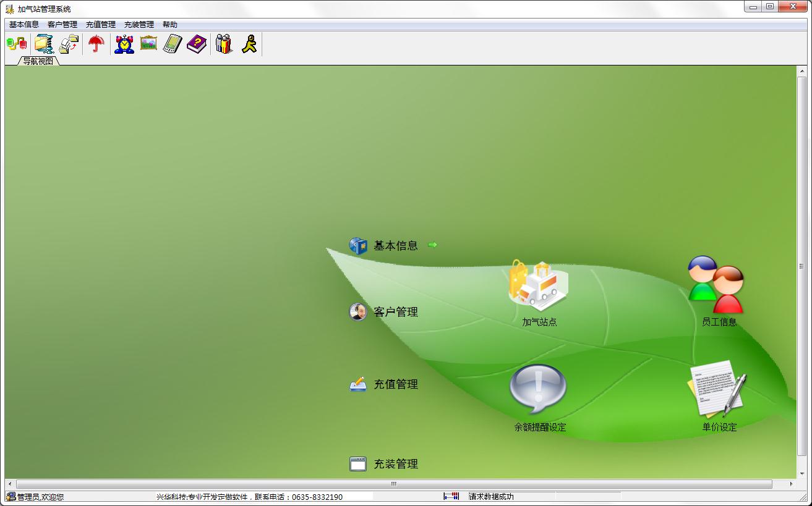Click the horizontal scrollbar thumb
812x506 pixels.
(x=394, y=484)
